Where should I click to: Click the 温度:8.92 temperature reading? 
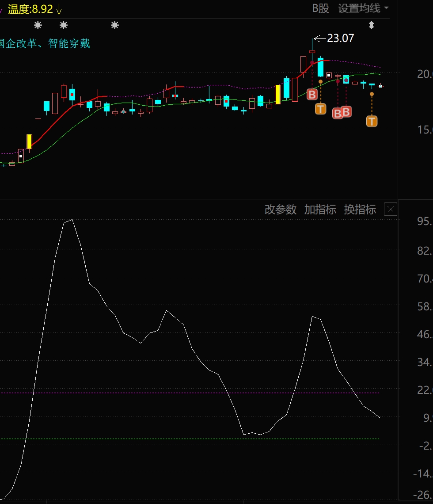(x=30, y=9)
